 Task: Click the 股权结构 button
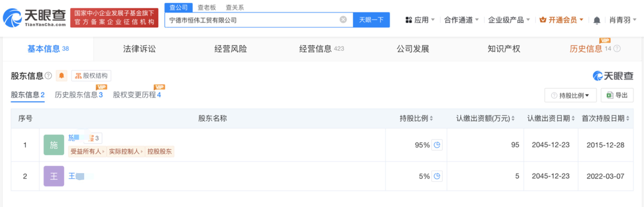coord(91,76)
